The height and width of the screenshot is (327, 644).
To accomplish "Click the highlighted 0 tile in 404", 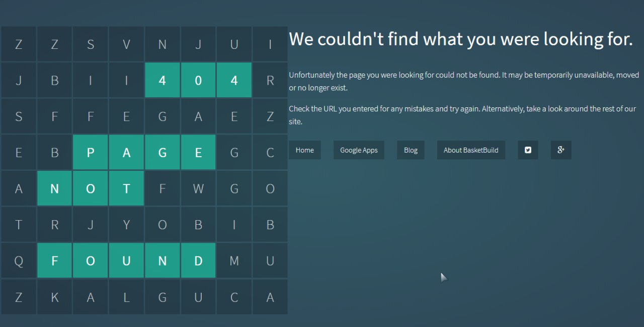I will point(198,80).
